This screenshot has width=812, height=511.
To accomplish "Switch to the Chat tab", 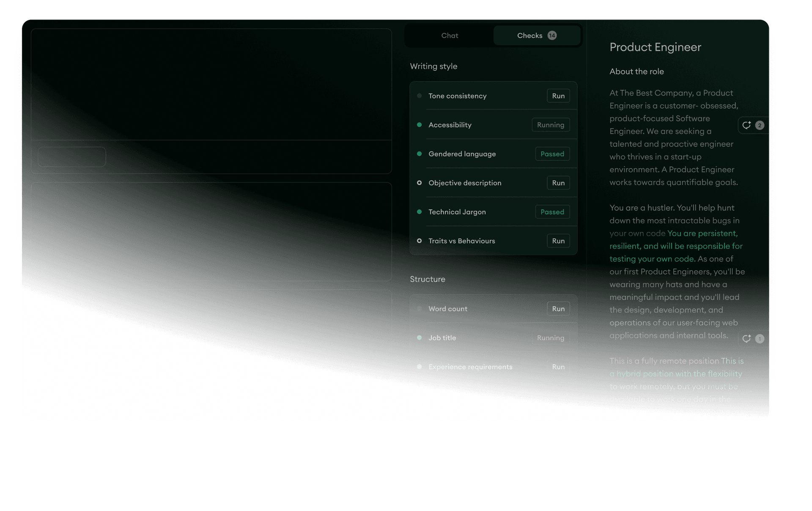I will [449, 36].
